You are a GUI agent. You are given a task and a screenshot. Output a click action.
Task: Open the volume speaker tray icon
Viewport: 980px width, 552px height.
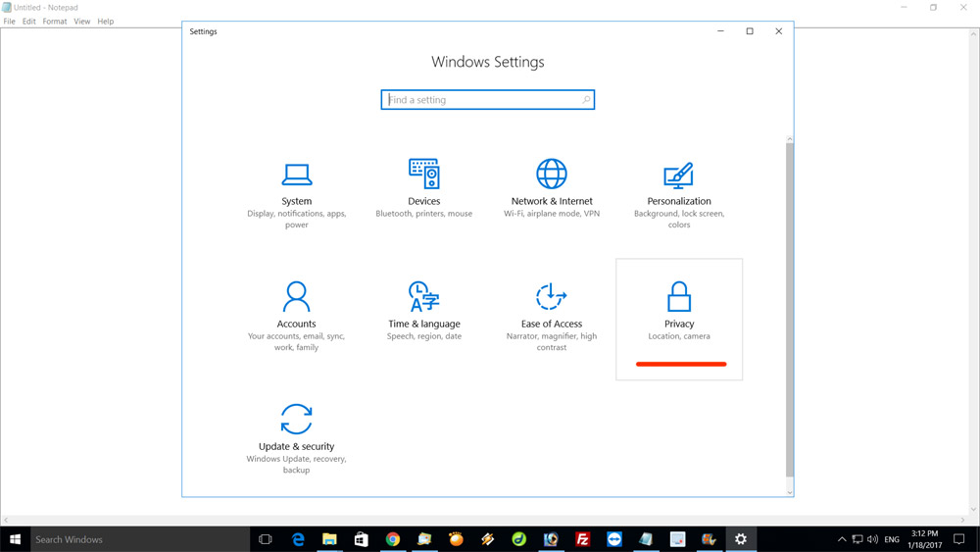tap(872, 539)
